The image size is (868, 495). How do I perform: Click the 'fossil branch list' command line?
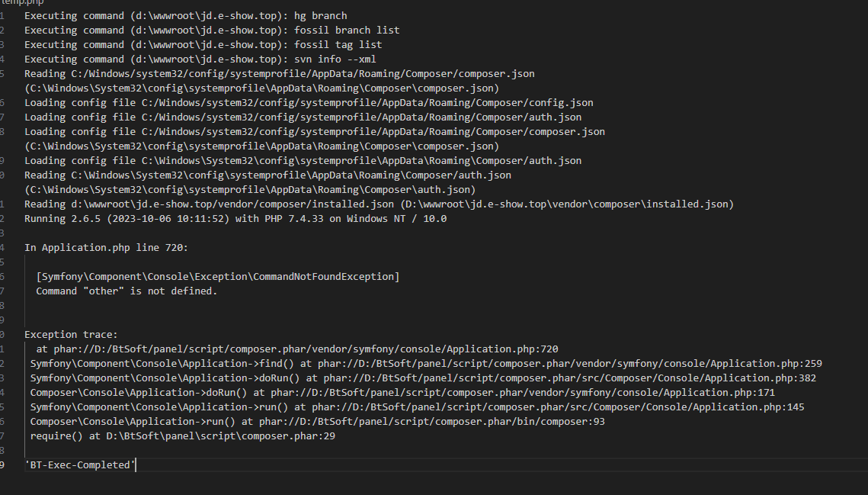point(212,31)
